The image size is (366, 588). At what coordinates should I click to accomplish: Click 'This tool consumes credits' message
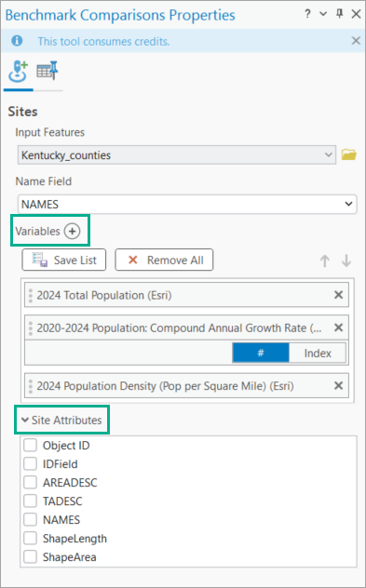[x=103, y=41]
